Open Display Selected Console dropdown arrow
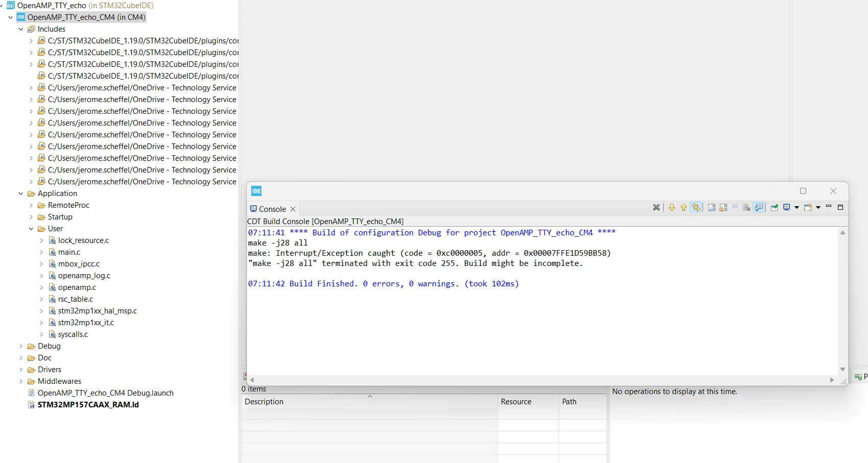This screenshot has height=463, width=868. click(797, 207)
